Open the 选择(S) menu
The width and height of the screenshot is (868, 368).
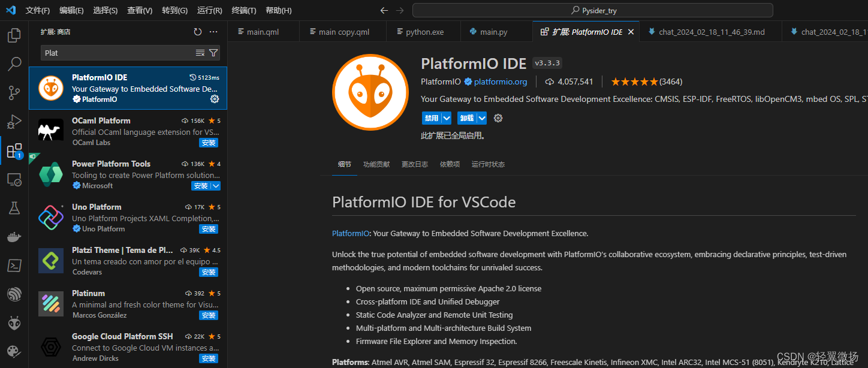pyautogui.click(x=106, y=11)
